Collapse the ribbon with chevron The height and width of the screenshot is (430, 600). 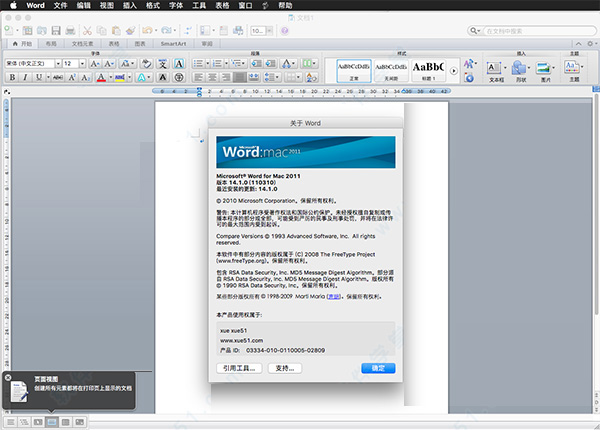coord(579,44)
